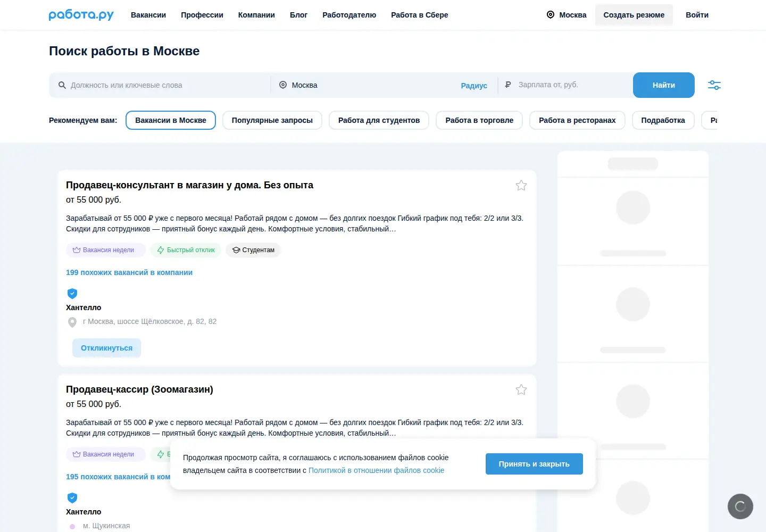Image resolution: width=766 pixels, height=532 pixels.
Task: Click the Найти search button
Action: (664, 85)
